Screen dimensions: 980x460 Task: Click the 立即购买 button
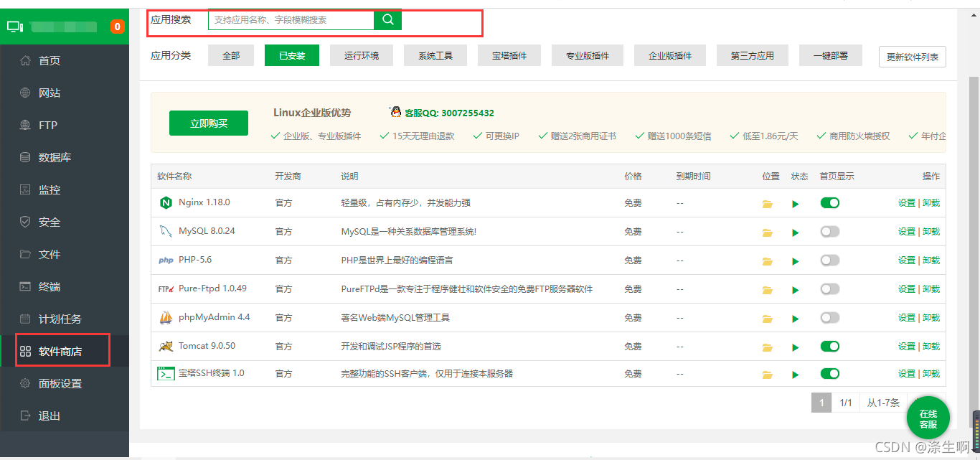pos(209,123)
